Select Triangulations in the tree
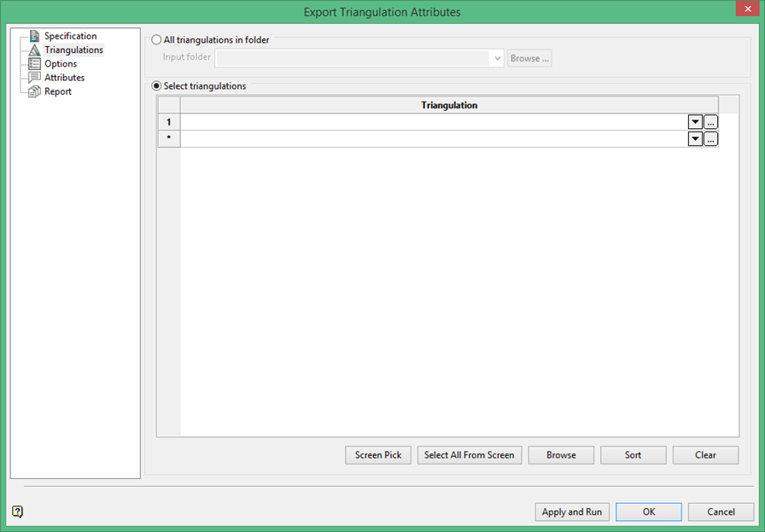This screenshot has height=532, width=765. pyautogui.click(x=73, y=50)
